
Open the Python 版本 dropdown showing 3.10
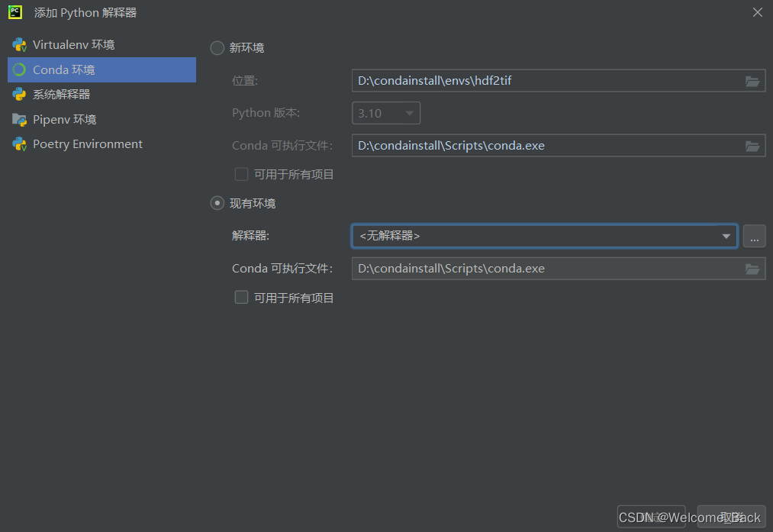click(385, 112)
